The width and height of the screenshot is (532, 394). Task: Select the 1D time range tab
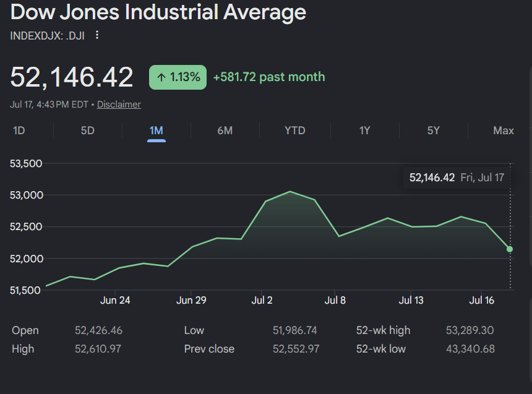coord(19,131)
